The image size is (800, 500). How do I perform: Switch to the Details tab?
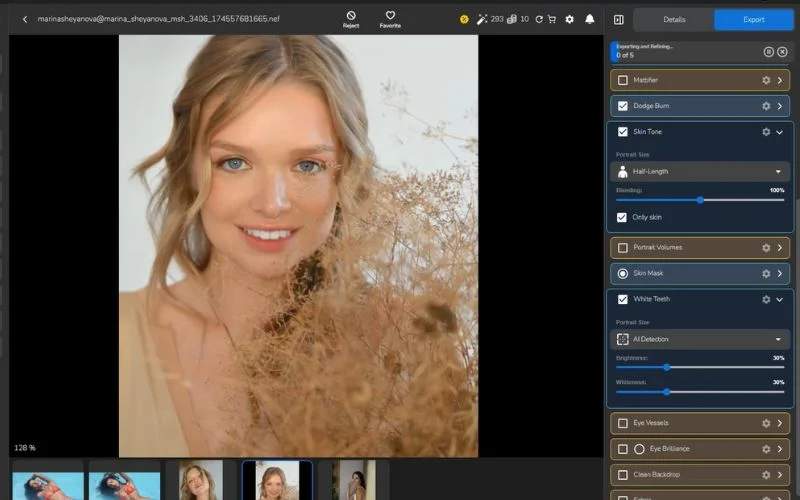(674, 19)
